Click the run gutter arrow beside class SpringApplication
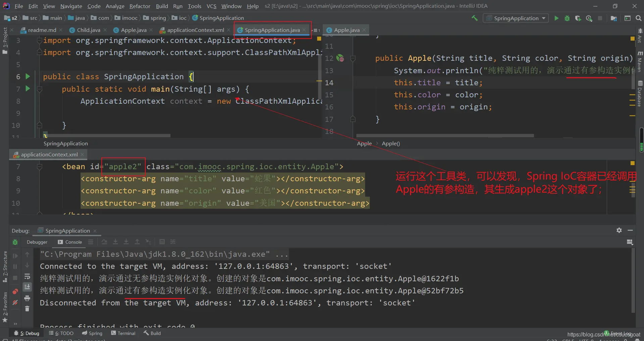 28,77
